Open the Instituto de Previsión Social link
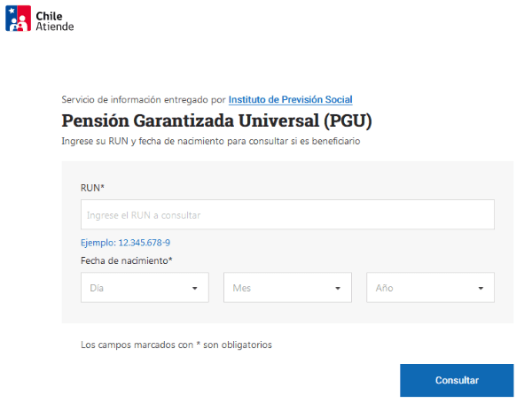This screenshot has width=532, height=411. click(x=290, y=99)
